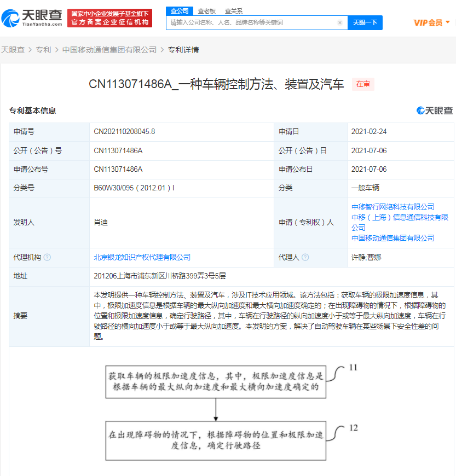The height and width of the screenshot is (476, 456).
Task: Click the 在审 status tag
Action: pos(363,84)
